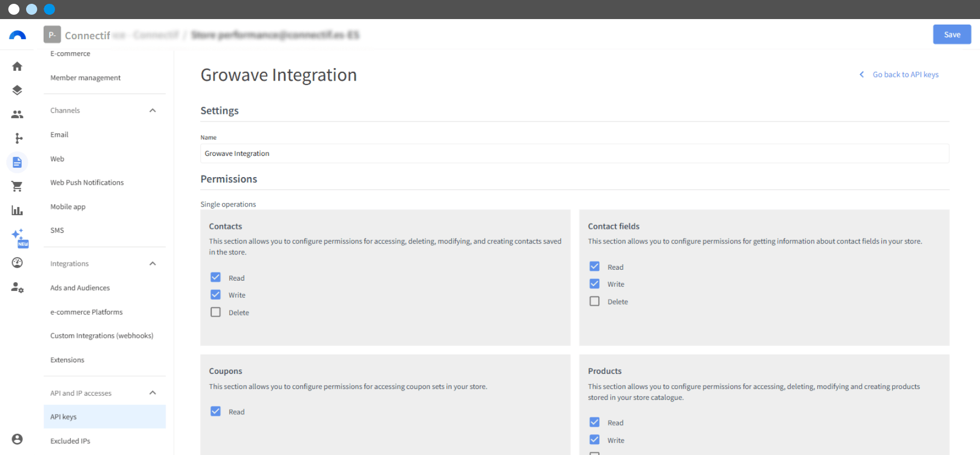
Task: Collapse the API and IP accesses section
Action: tap(152, 393)
